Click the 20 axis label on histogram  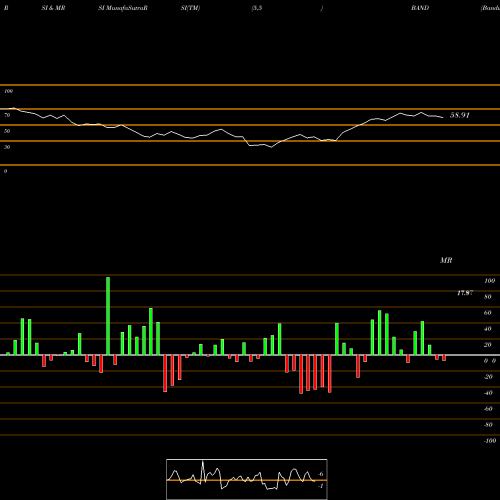coord(488,345)
